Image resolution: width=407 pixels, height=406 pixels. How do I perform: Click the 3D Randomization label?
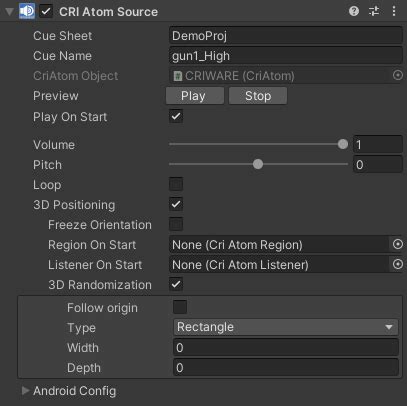tap(100, 285)
